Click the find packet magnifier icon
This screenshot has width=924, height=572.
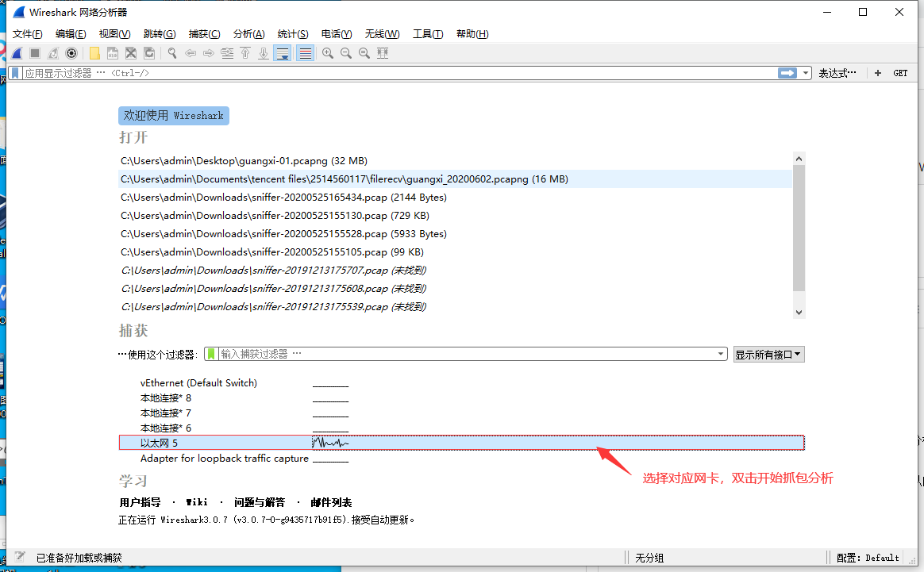(x=172, y=54)
